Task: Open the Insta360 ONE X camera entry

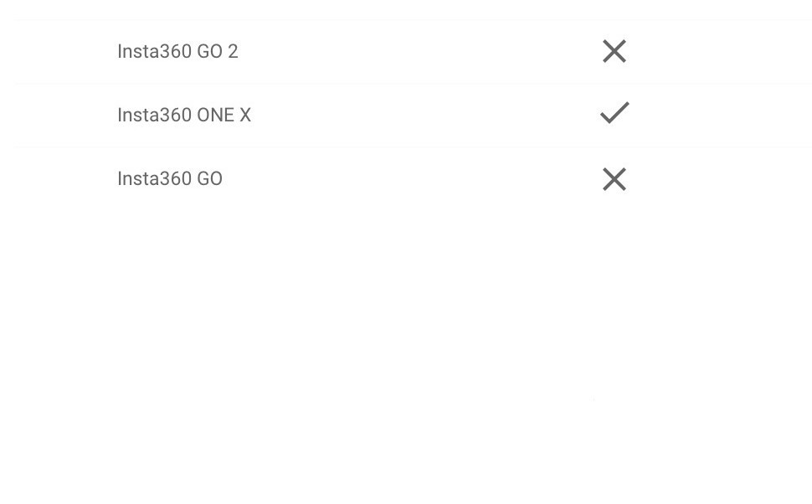Action: (414, 116)
